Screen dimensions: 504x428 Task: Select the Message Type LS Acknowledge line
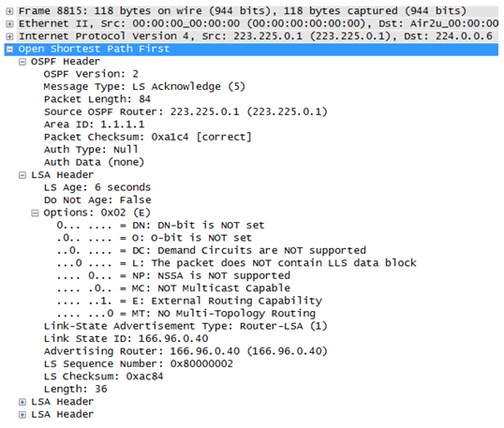point(144,87)
